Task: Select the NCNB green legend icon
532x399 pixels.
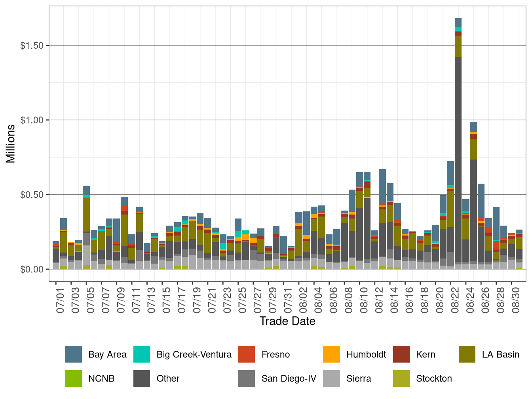Action: (73, 379)
